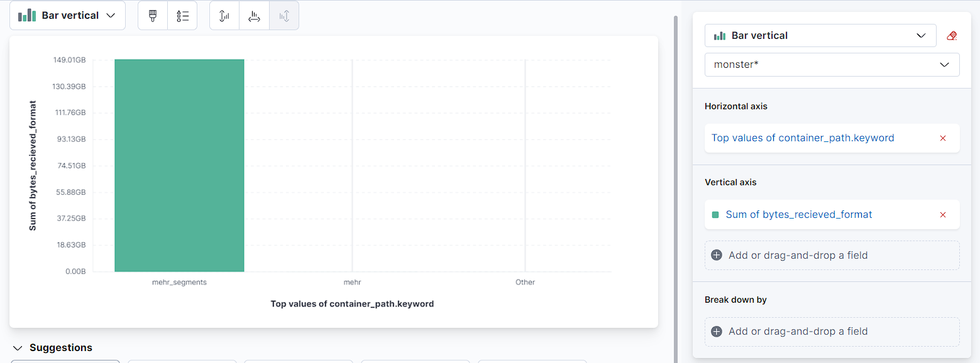Click the red eraser reset layer icon

(952, 36)
